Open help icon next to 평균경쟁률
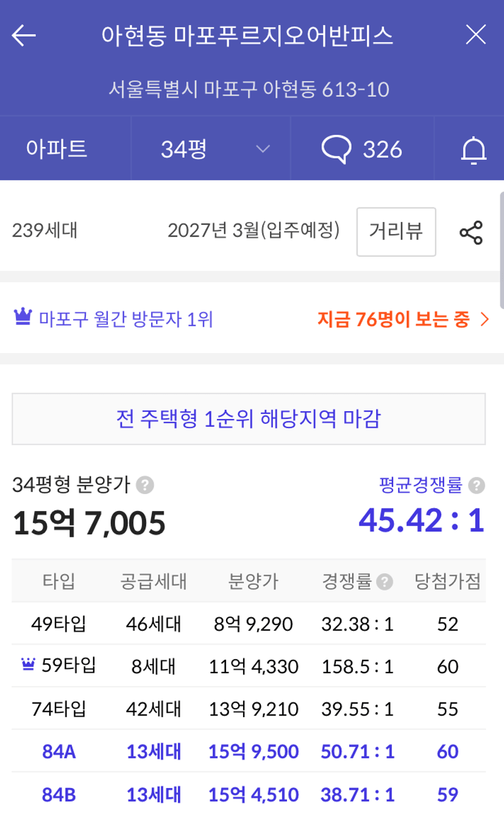The height and width of the screenshot is (816, 504). point(477,485)
